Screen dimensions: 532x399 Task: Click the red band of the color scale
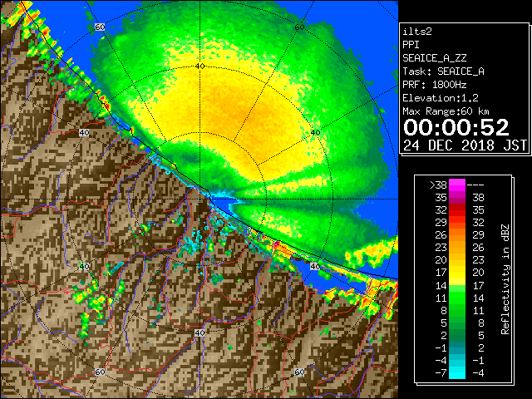(x=457, y=210)
